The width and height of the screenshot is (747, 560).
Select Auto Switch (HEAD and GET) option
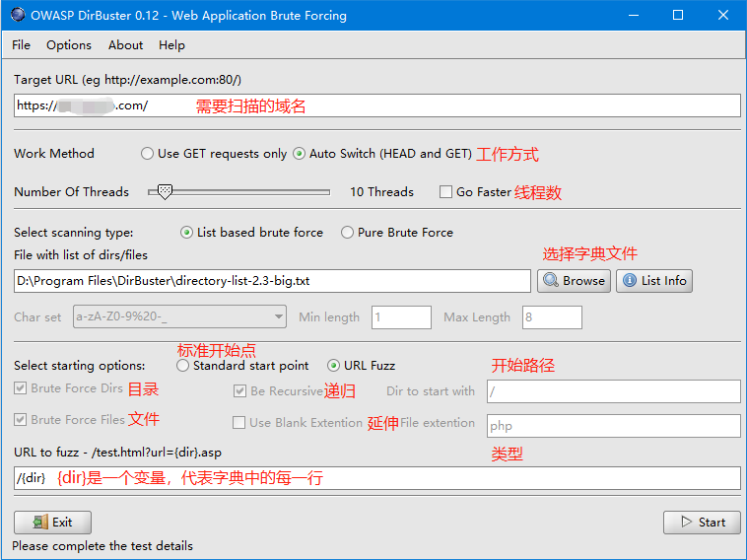300,154
